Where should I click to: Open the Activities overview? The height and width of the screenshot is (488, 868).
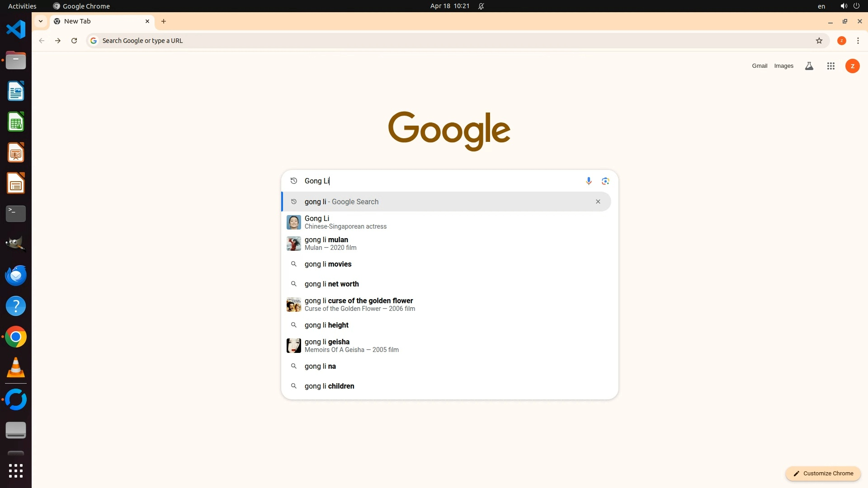pyautogui.click(x=22, y=6)
